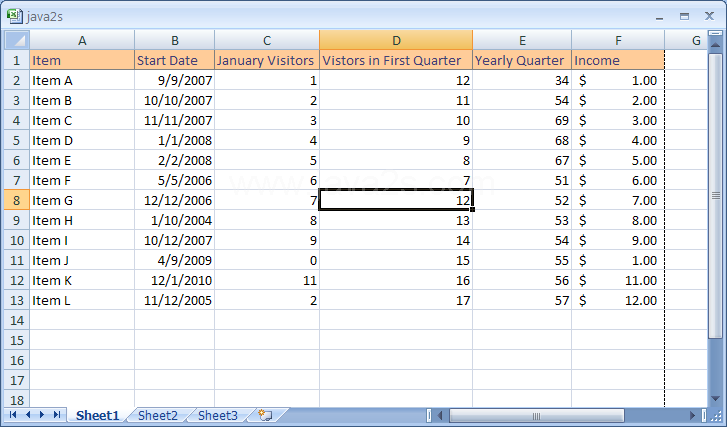727x427 pixels.
Task: Select column A header
Action: pos(82,40)
